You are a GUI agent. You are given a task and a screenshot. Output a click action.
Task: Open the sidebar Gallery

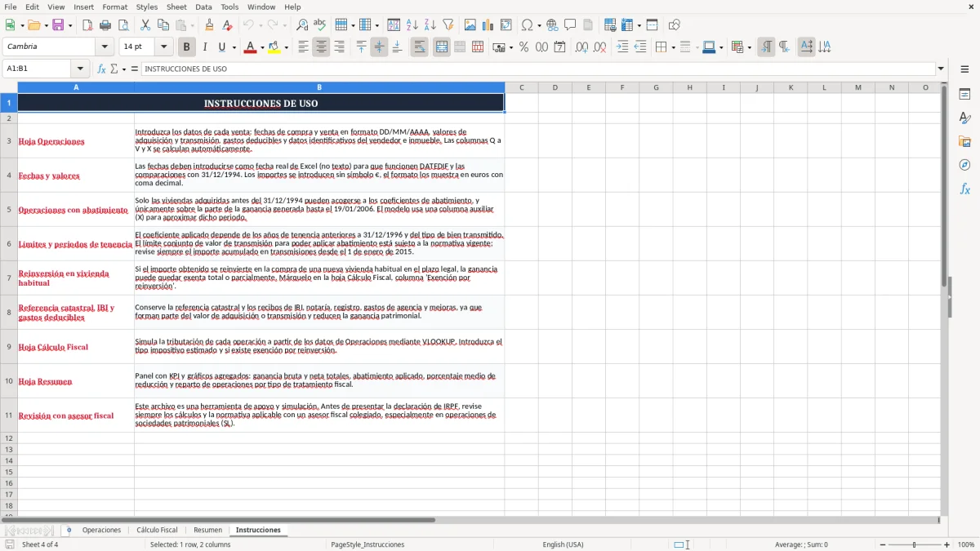pos(964,141)
